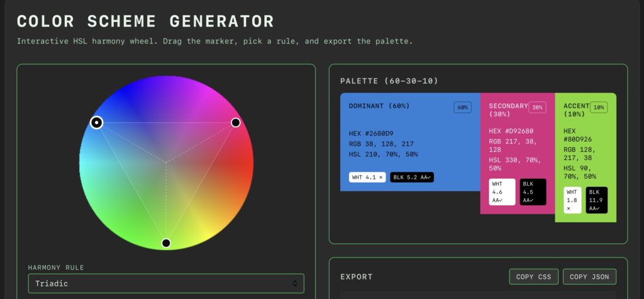Click the BLK 11.9 AA chip on Accent
The image size is (644, 299).
click(x=596, y=200)
